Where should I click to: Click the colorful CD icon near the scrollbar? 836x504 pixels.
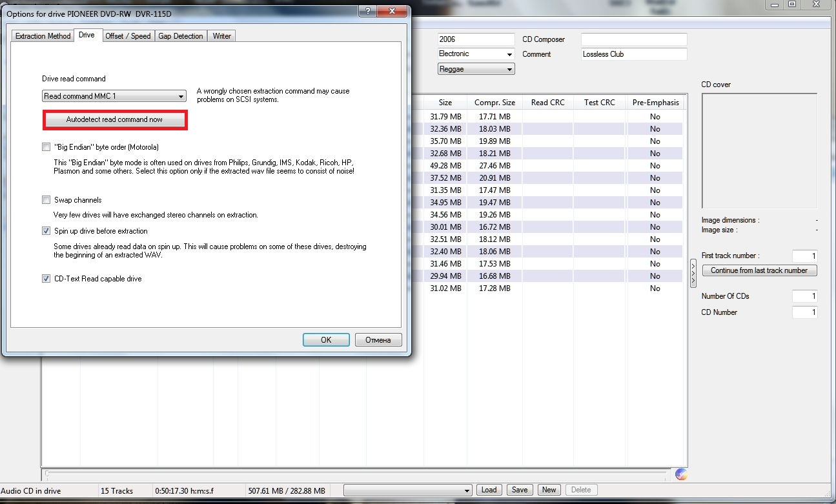pos(681,475)
